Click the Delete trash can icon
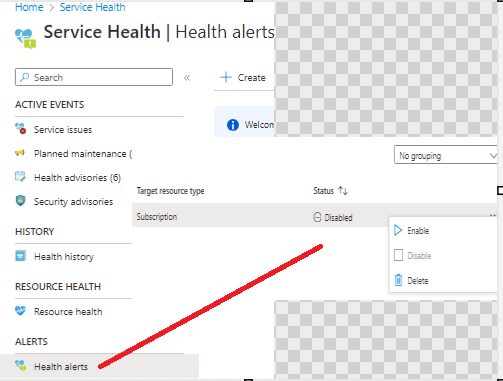 [x=398, y=280]
